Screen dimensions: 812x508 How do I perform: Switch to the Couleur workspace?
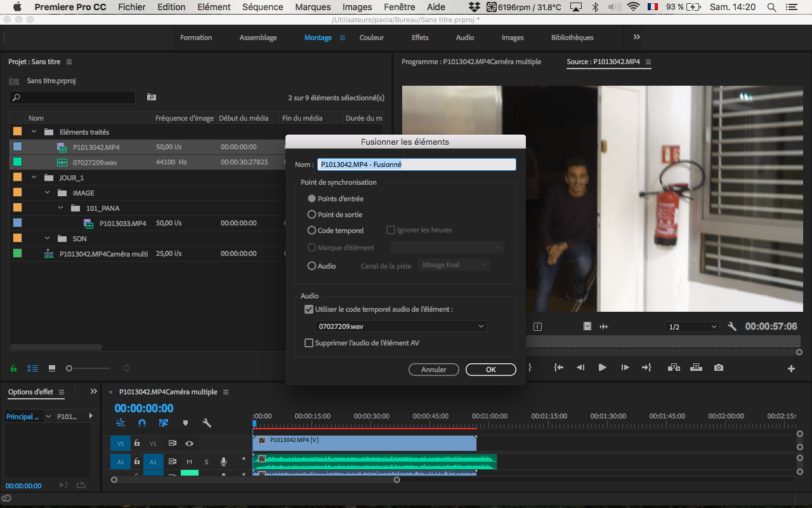tap(372, 37)
